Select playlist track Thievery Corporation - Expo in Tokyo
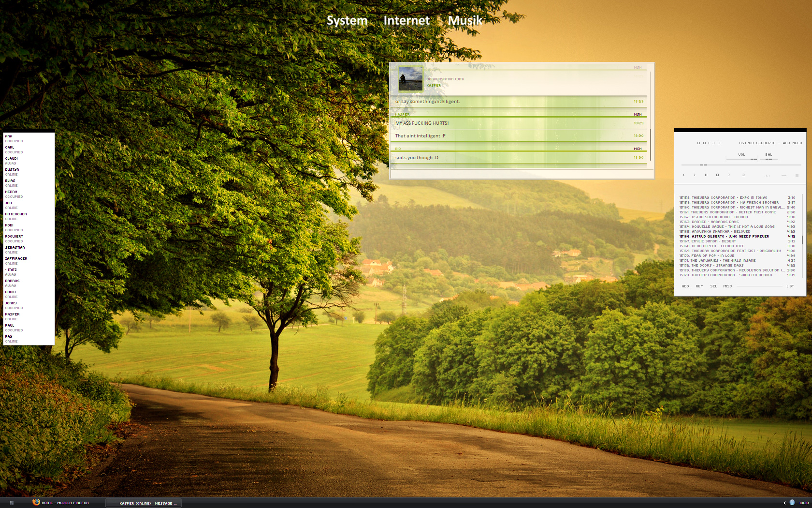 (737, 198)
